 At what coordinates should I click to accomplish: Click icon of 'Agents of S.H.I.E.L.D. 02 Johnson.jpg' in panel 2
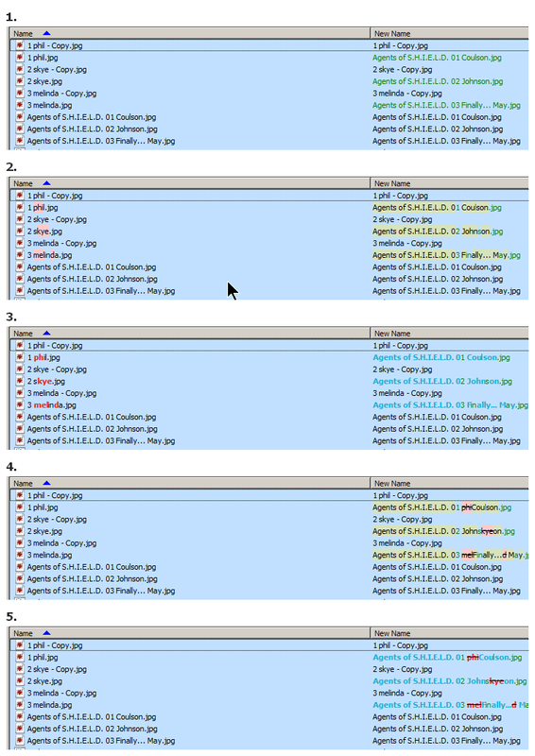pos(19,279)
